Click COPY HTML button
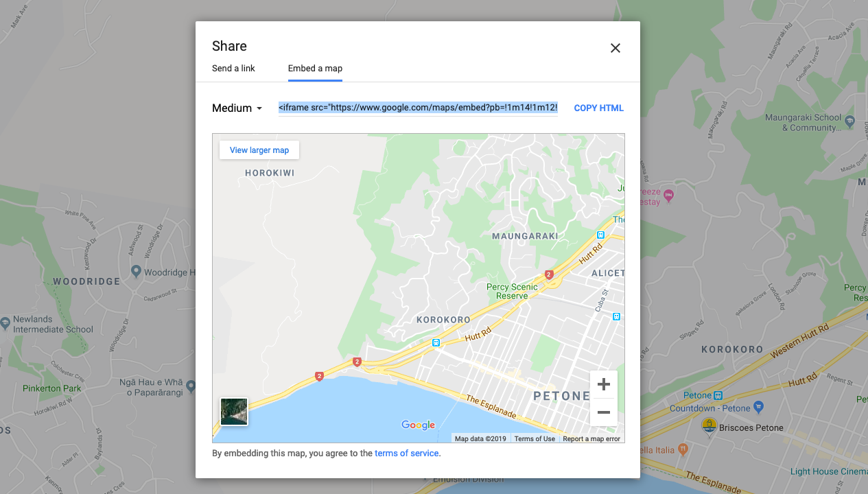Image resolution: width=868 pixels, height=494 pixels. coord(599,108)
